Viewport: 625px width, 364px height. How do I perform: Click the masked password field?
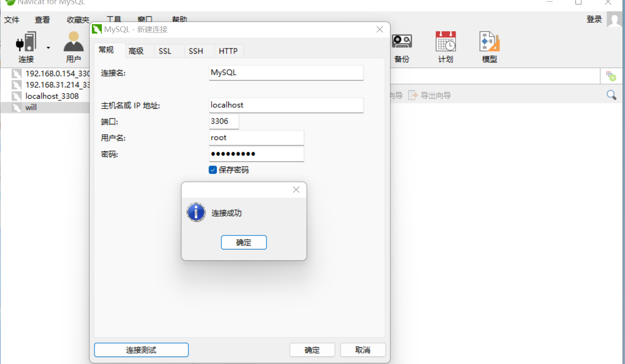256,154
